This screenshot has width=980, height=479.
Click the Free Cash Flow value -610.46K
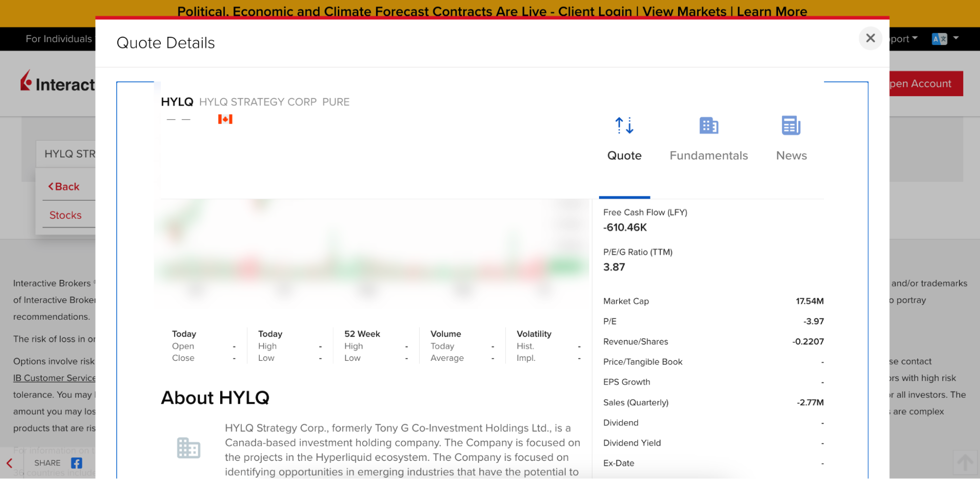point(625,227)
